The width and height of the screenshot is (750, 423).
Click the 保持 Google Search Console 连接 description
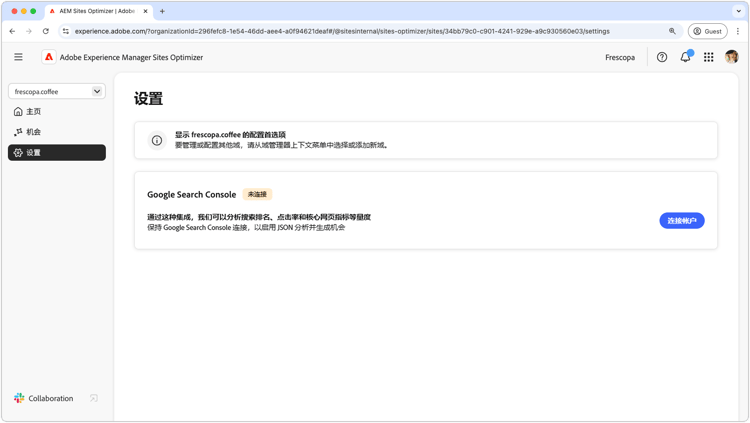246,227
